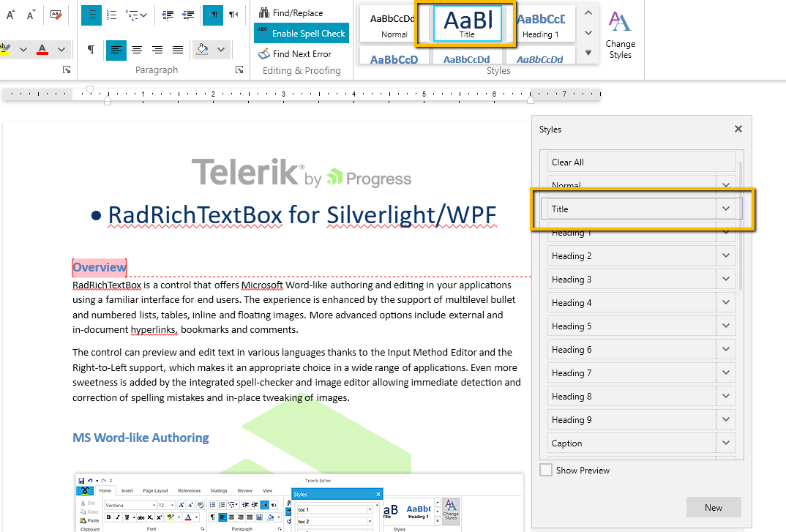Open Heading 4 dropdown arrow
Screen dimensions: 786x532
click(726, 303)
